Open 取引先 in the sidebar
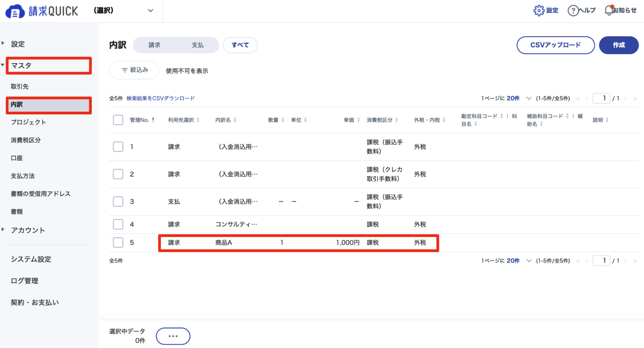 tap(20, 86)
